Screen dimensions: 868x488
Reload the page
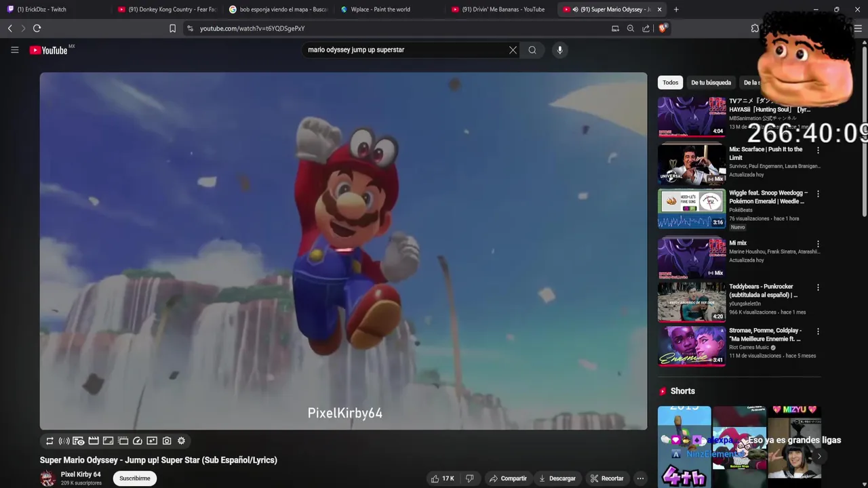[x=37, y=28]
